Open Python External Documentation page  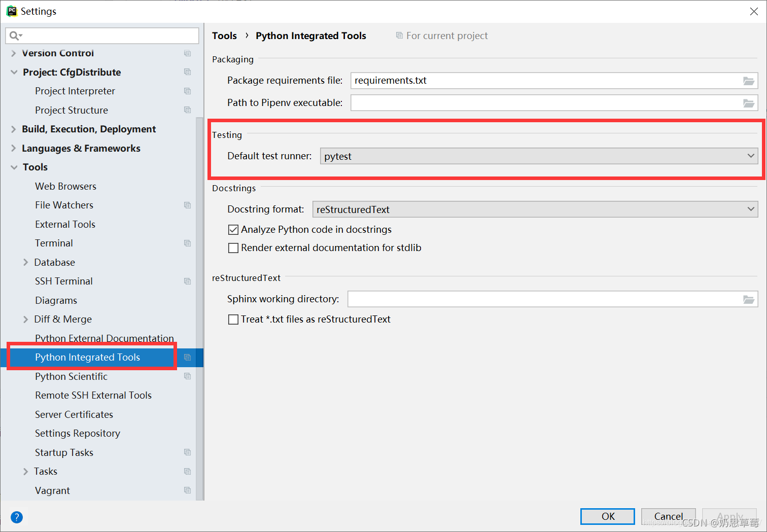click(x=104, y=338)
